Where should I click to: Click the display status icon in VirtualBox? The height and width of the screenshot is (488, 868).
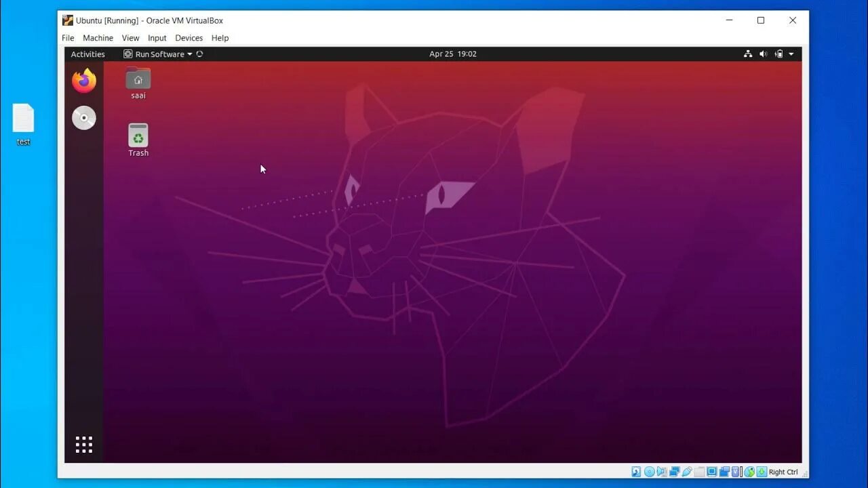[x=712, y=472]
